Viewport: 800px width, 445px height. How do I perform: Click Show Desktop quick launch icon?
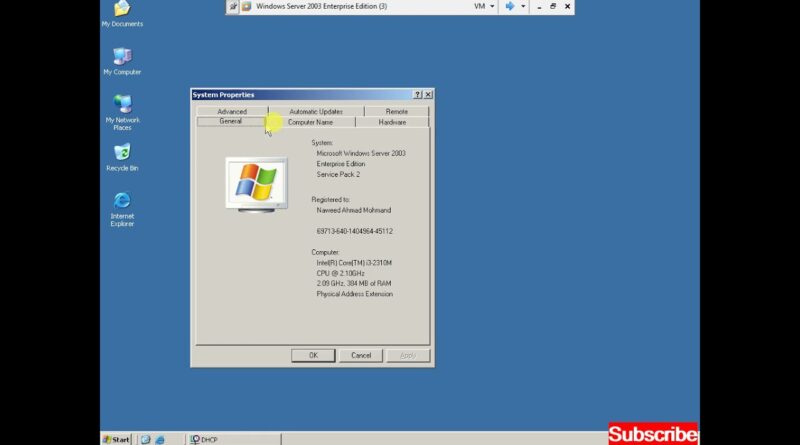click(x=145, y=439)
